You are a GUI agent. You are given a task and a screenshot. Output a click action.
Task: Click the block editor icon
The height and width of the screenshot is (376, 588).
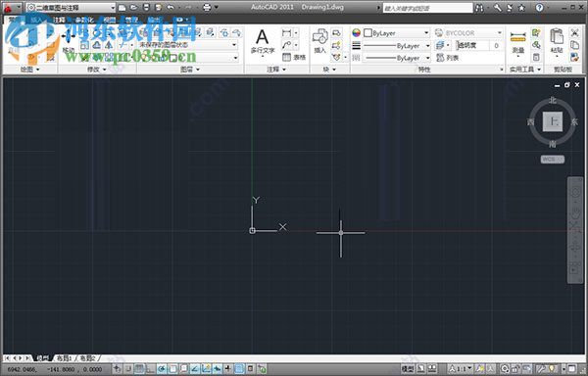(336, 45)
